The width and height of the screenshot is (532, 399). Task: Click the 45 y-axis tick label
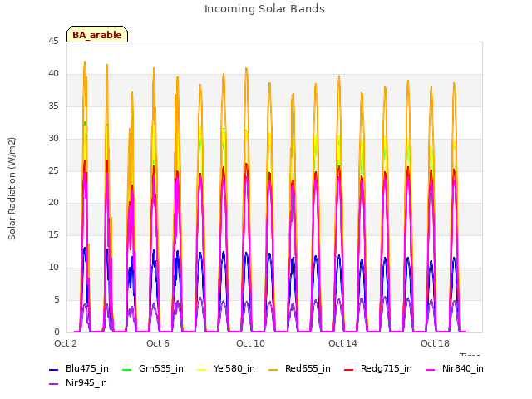pyautogui.click(x=53, y=42)
